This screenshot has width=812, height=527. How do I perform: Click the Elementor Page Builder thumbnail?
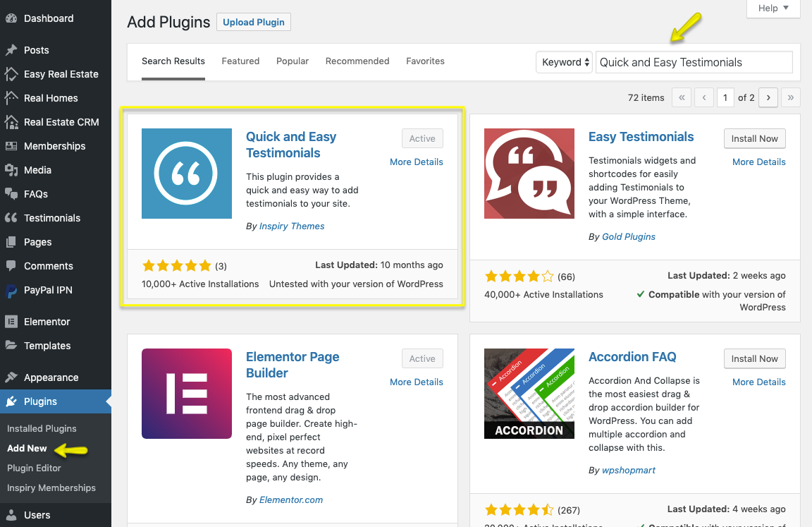coord(187,394)
